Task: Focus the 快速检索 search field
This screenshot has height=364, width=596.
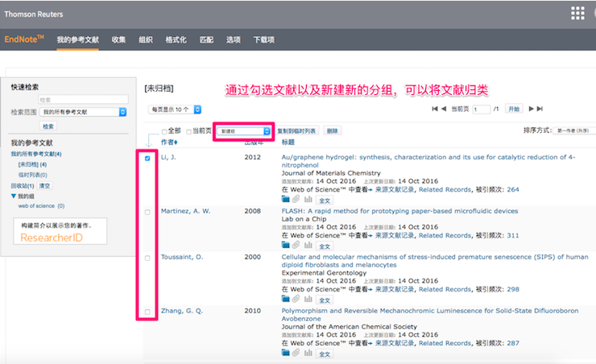Action: (83, 100)
